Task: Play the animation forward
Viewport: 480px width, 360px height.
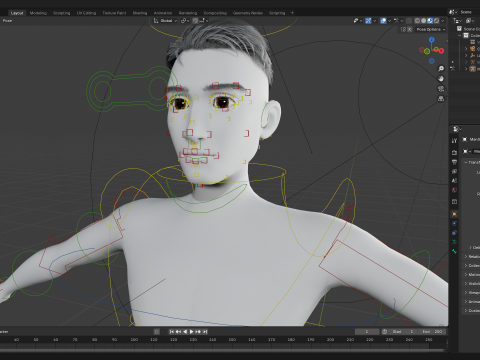Action: click(192, 332)
